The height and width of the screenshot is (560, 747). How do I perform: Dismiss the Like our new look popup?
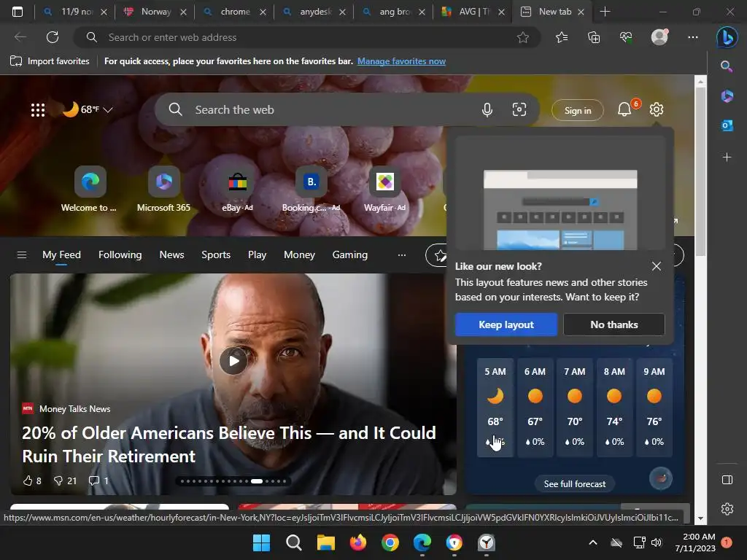pos(657,266)
